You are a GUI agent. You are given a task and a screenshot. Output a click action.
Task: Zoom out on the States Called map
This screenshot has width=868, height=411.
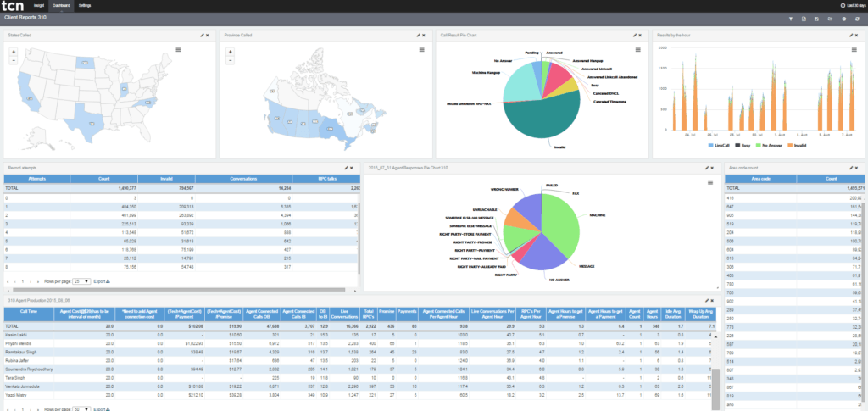[14, 59]
